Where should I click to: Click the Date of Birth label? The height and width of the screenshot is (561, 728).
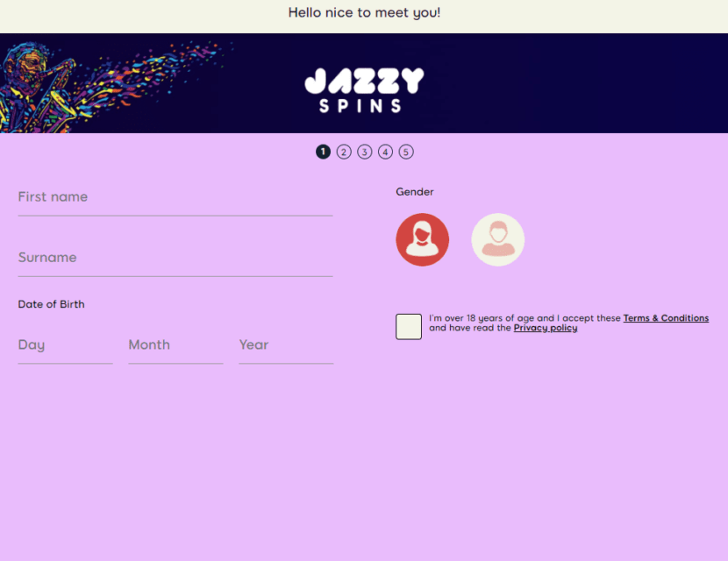pos(51,304)
